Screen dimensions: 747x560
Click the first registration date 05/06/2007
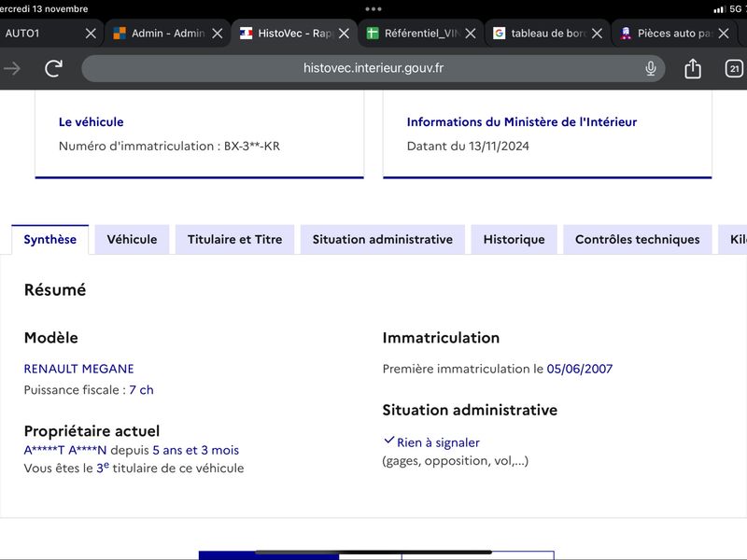coord(580,369)
